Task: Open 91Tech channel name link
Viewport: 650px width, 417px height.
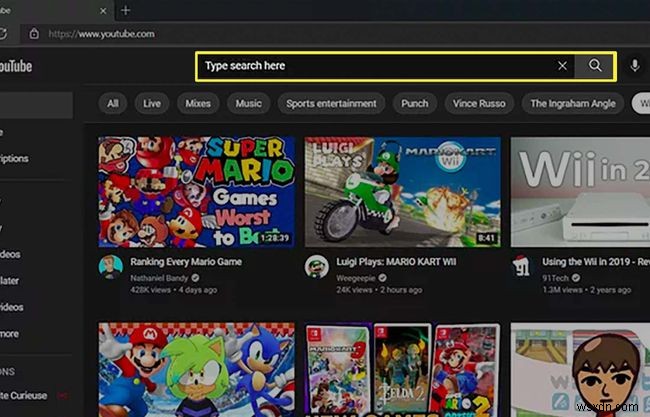Action: point(556,278)
